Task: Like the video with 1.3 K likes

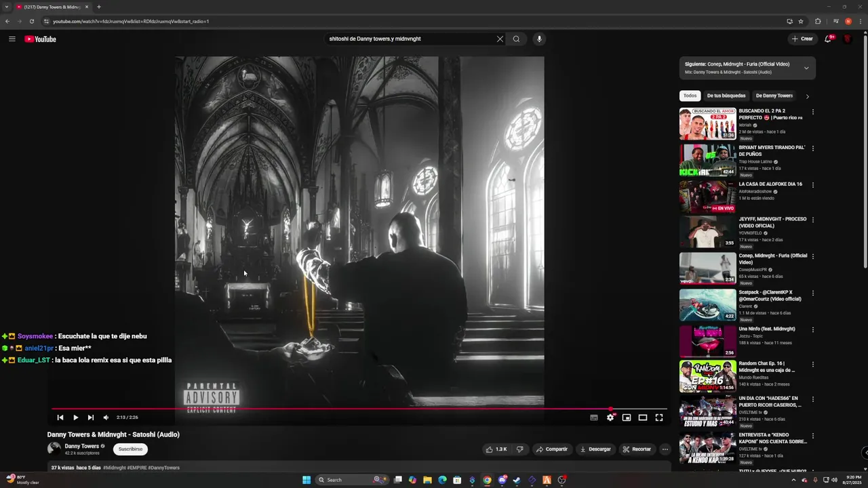Action: pyautogui.click(x=496, y=449)
